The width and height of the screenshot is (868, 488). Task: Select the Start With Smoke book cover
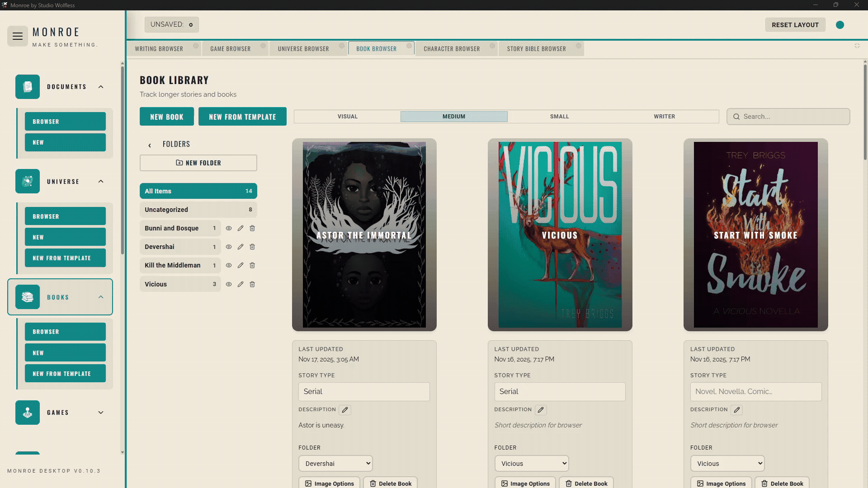coord(755,235)
